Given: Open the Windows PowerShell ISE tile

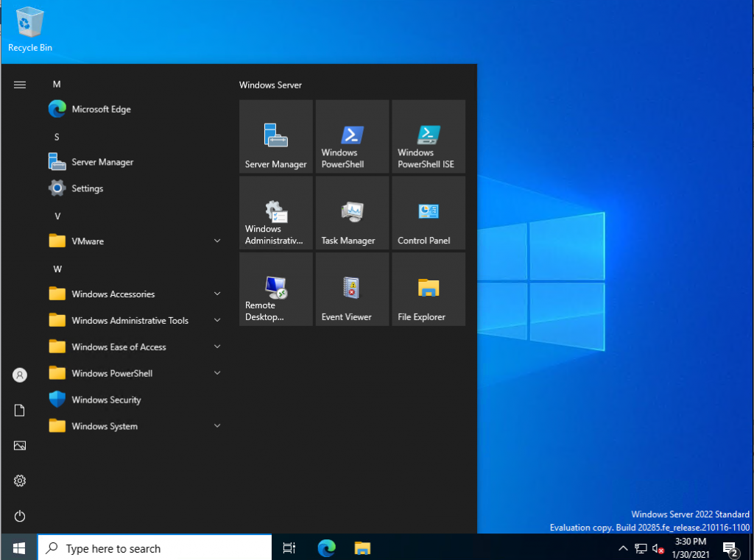Looking at the screenshot, I should 429,137.
